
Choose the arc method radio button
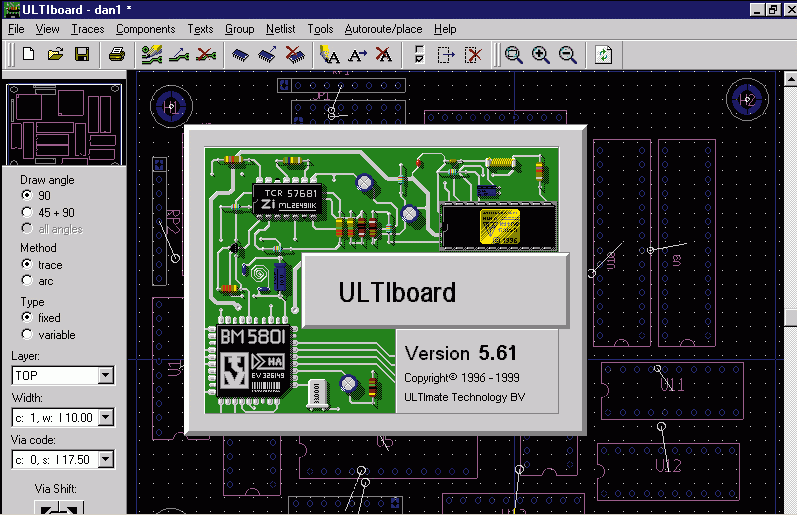27,281
